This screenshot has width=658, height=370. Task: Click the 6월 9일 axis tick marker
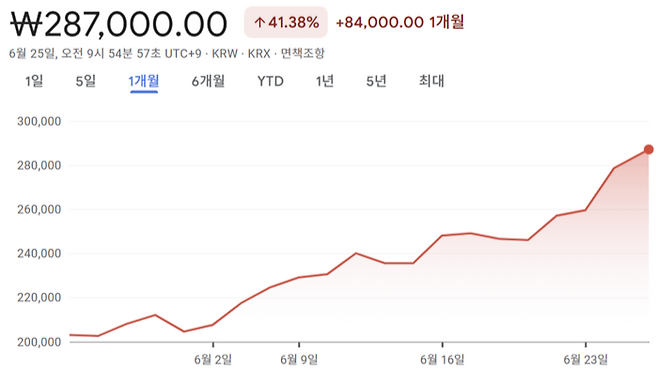(x=299, y=345)
